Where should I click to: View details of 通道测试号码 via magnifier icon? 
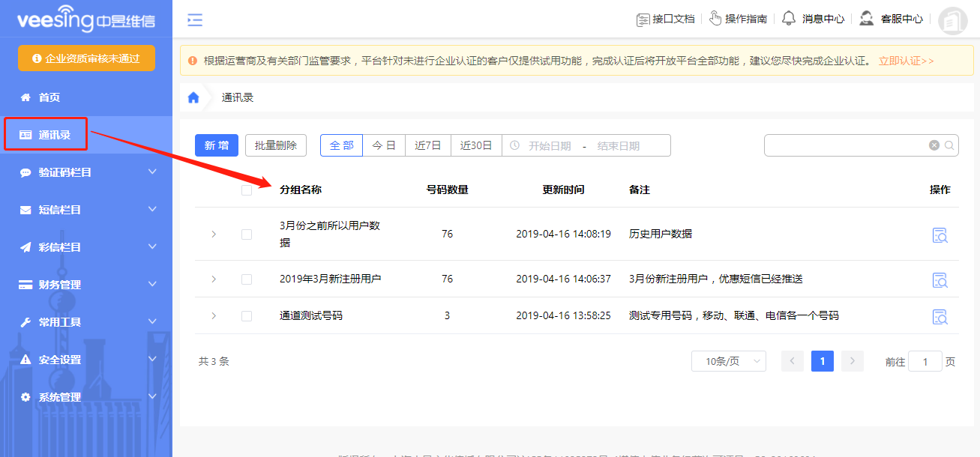click(x=940, y=316)
